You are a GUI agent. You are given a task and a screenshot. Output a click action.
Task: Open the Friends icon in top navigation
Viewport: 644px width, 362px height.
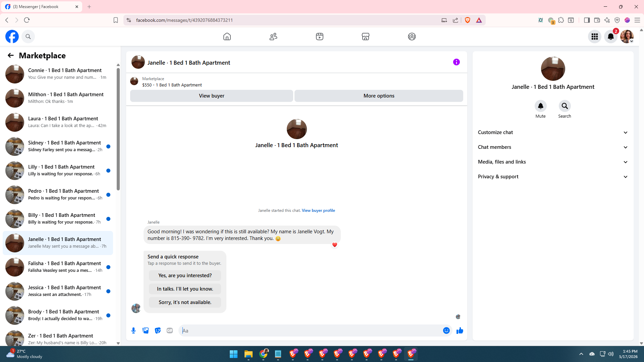pyautogui.click(x=273, y=37)
